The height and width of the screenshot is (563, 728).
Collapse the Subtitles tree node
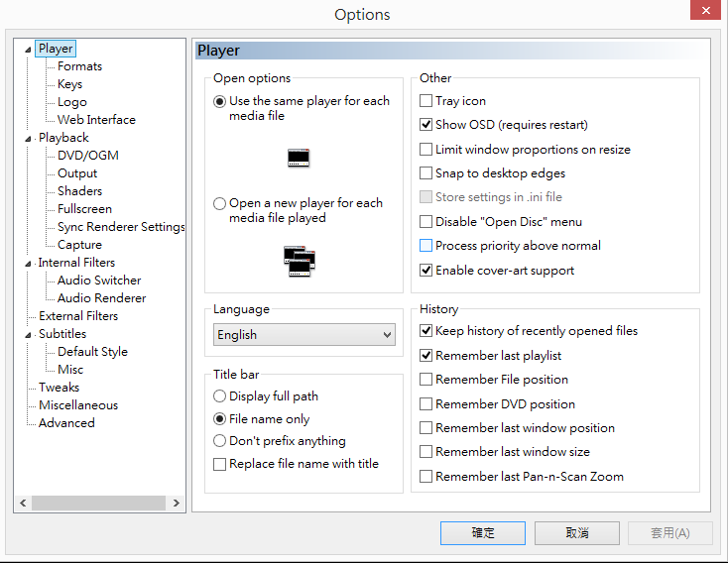pyautogui.click(x=29, y=335)
